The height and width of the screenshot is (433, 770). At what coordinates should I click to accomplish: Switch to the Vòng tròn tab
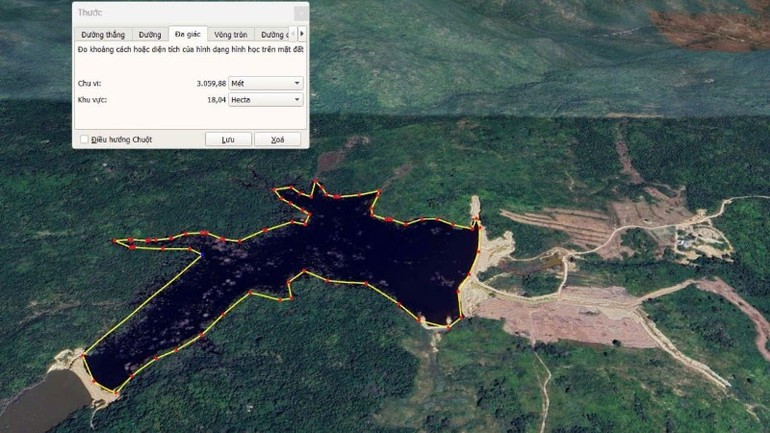[x=230, y=34]
